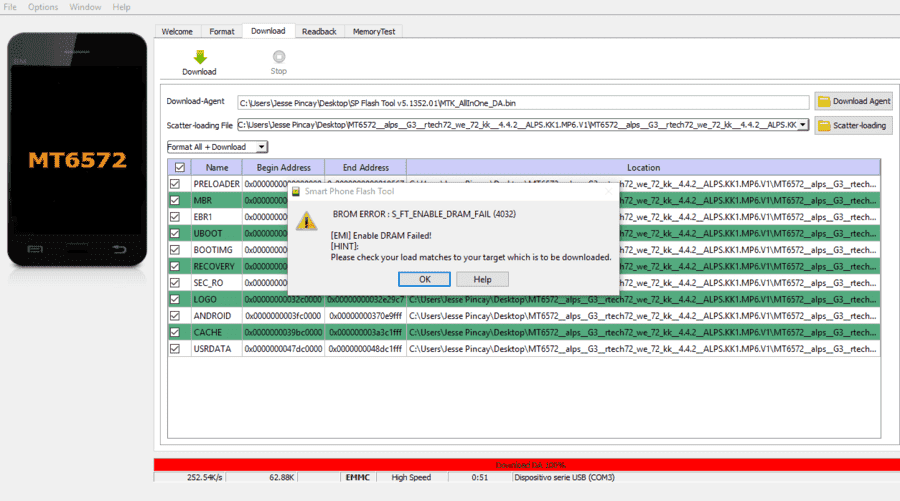Select the LOGO name cell
The image size is (900, 501).
[x=216, y=300]
